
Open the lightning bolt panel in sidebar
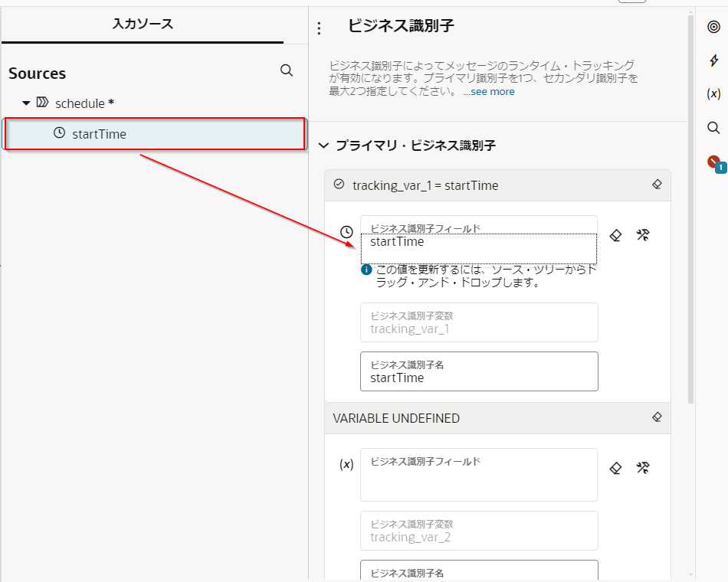[713, 60]
